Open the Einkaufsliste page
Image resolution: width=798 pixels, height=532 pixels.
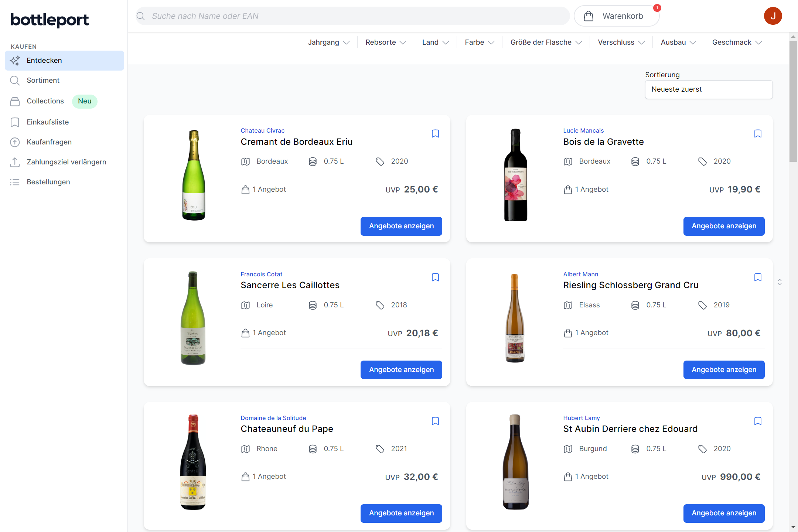pos(64,122)
